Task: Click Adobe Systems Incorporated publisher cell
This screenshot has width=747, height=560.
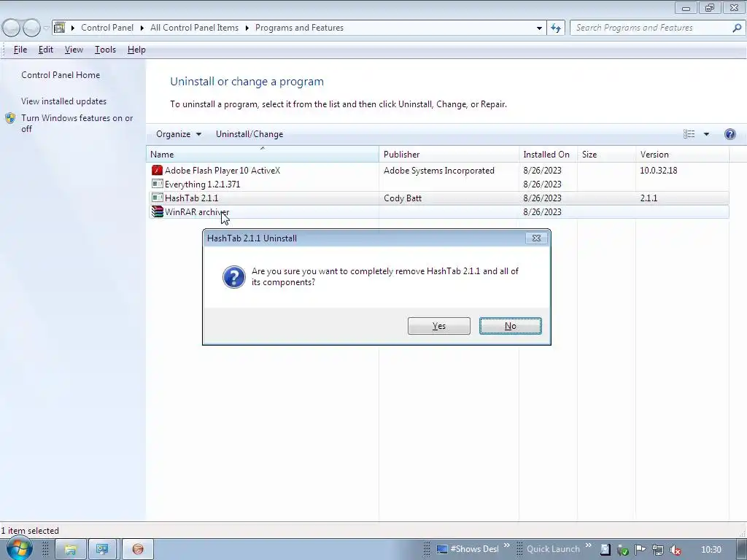Action: point(438,171)
